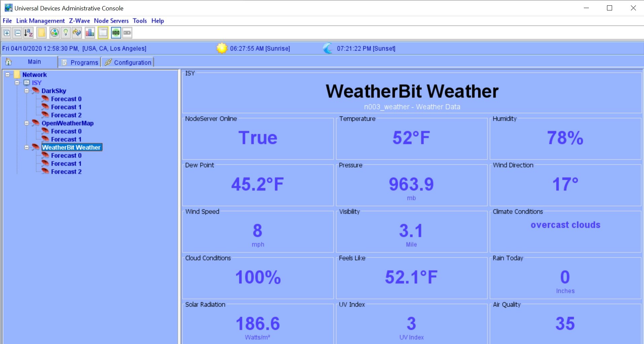Select the alphabetical sort toolbar icon
This screenshot has height=344, width=644.
click(28, 33)
